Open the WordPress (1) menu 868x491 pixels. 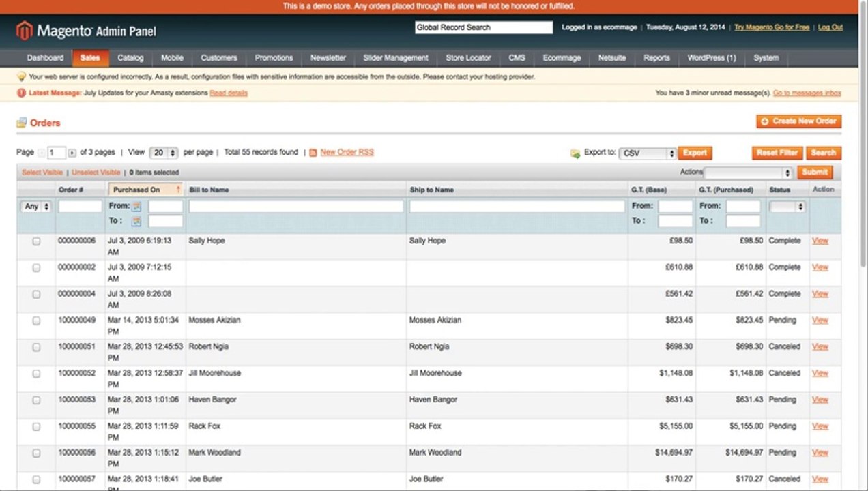712,58
